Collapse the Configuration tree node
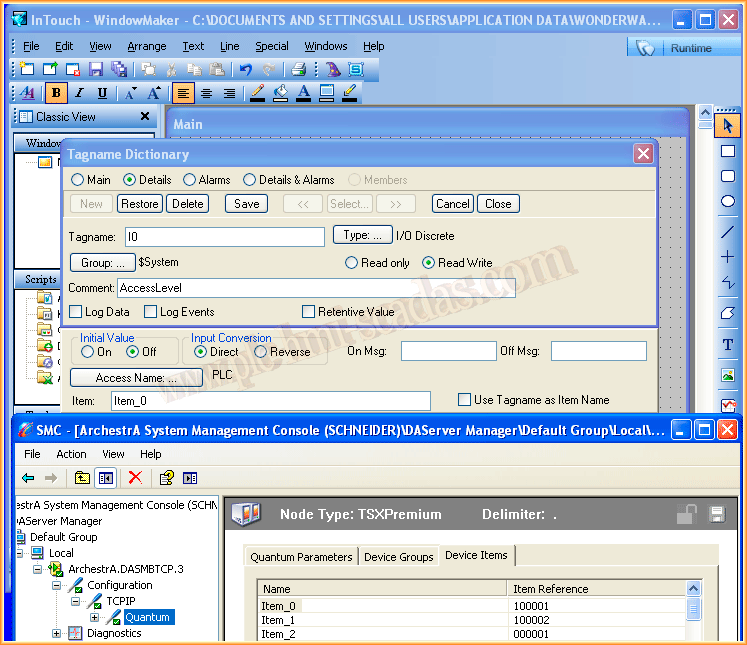Image resolution: width=747 pixels, height=645 pixels. [x=58, y=585]
